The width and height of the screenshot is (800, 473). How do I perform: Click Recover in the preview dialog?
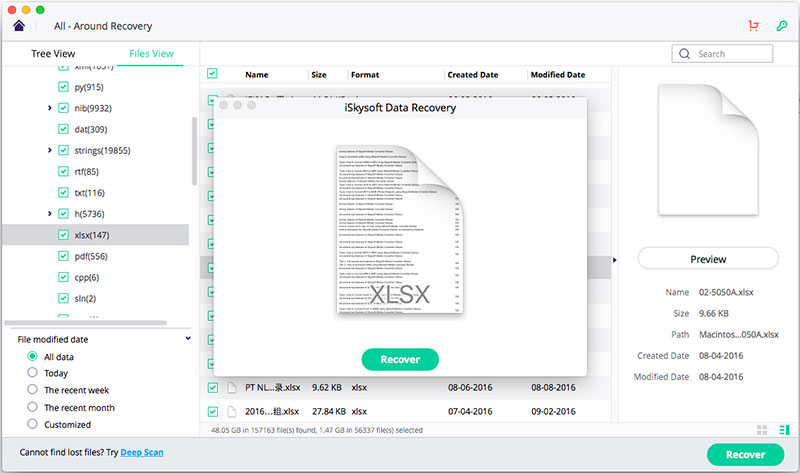pyautogui.click(x=400, y=360)
